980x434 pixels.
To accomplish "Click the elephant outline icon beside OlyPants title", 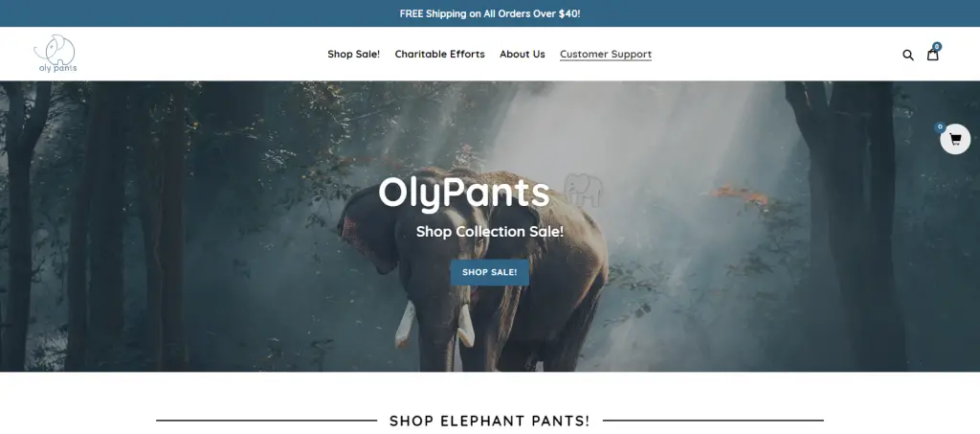I will point(583,191).
